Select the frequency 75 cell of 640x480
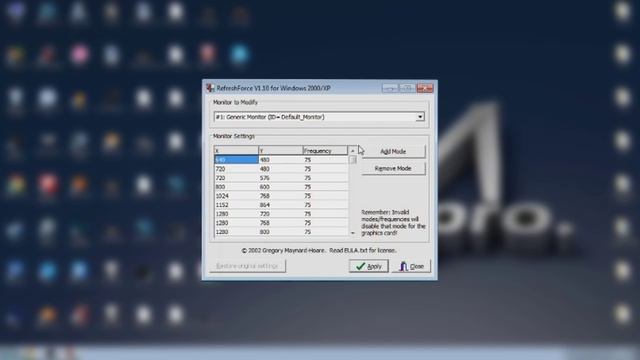 325,160
